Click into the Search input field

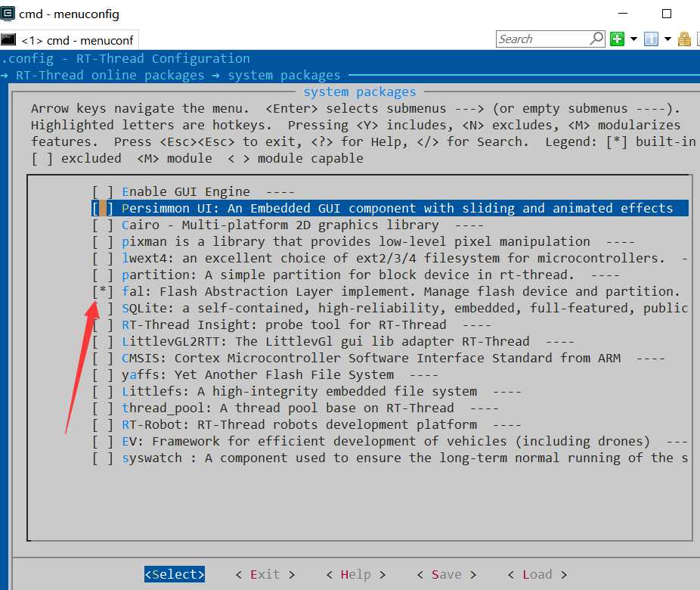tap(544, 39)
